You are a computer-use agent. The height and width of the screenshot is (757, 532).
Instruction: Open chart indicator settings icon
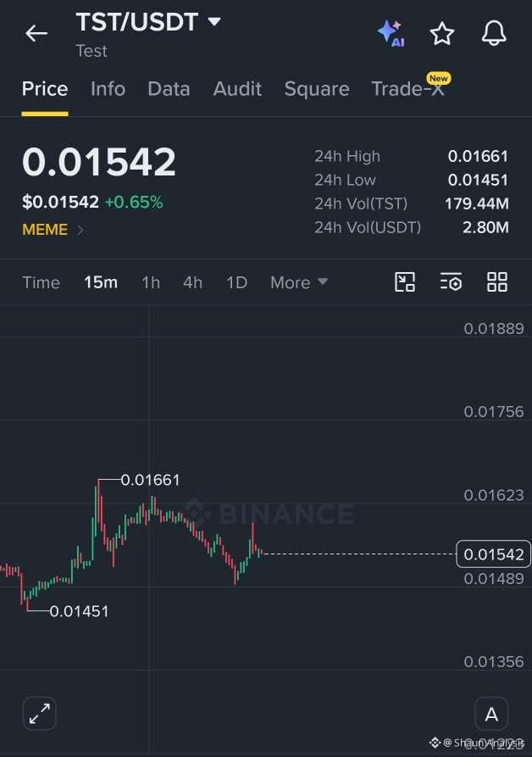coord(451,282)
